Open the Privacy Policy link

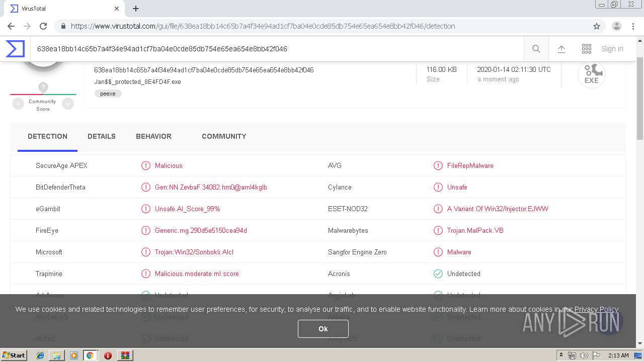pyautogui.click(x=596, y=309)
